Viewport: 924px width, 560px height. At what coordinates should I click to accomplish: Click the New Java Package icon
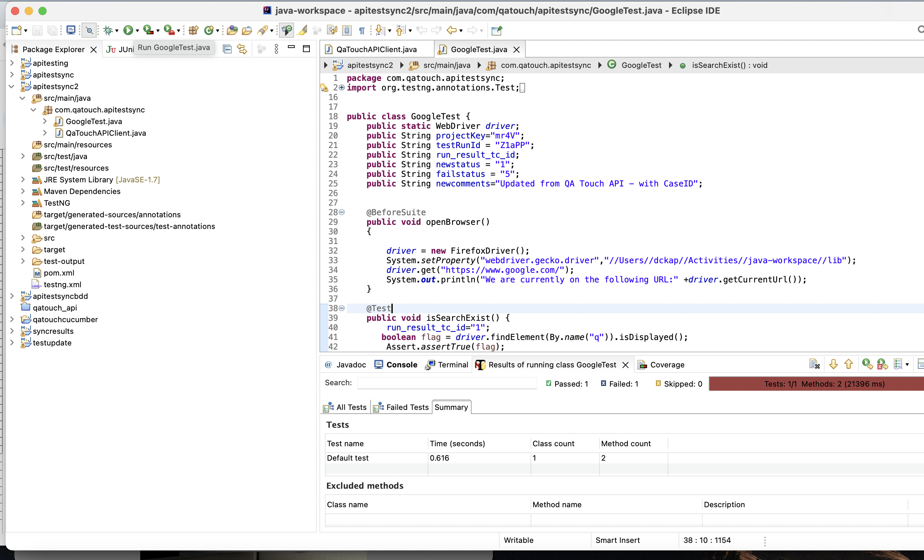(x=194, y=30)
